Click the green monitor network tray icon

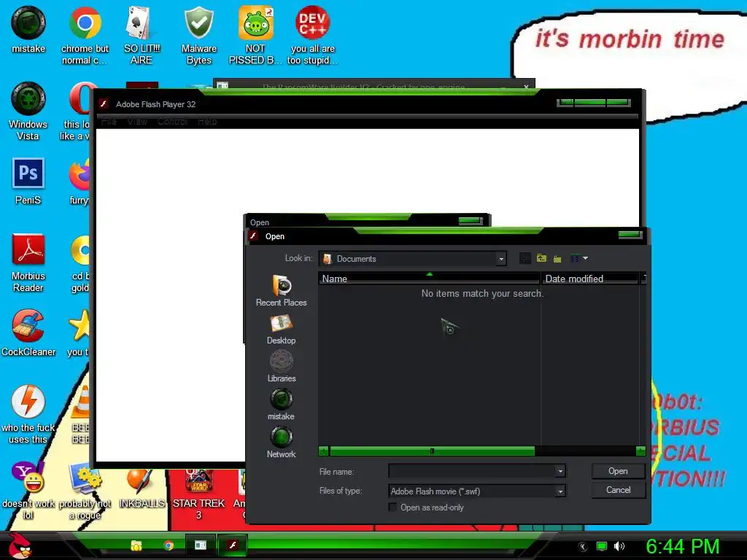pos(602,546)
